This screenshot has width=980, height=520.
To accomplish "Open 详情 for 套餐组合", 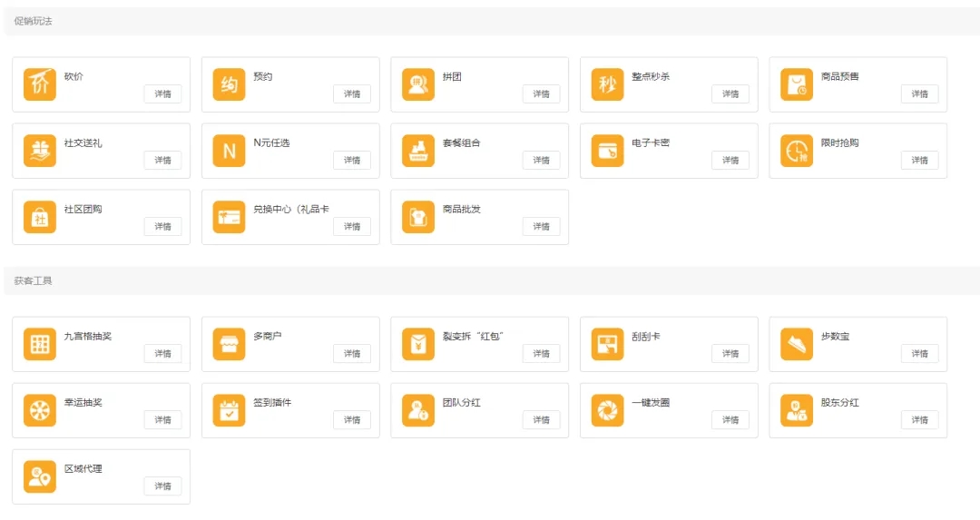I will (541, 160).
